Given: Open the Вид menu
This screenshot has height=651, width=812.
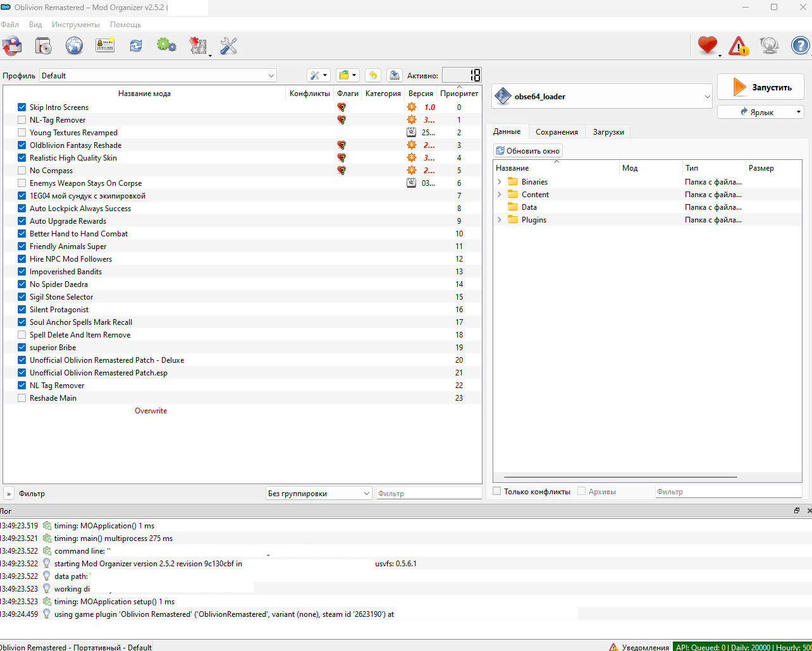Looking at the screenshot, I should (35, 25).
